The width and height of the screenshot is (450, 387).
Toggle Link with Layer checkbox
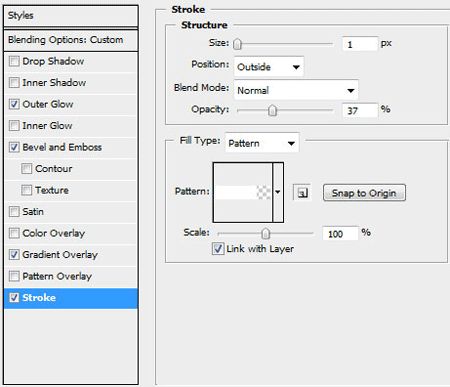click(x=218, y=249)
